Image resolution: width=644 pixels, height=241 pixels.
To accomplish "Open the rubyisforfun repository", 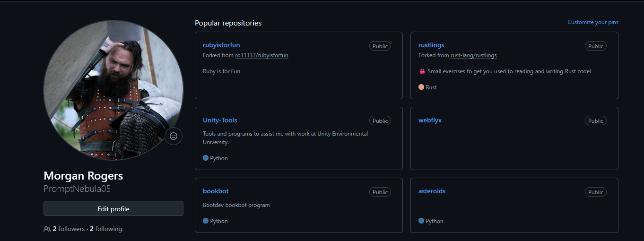I will coord(221,45).
